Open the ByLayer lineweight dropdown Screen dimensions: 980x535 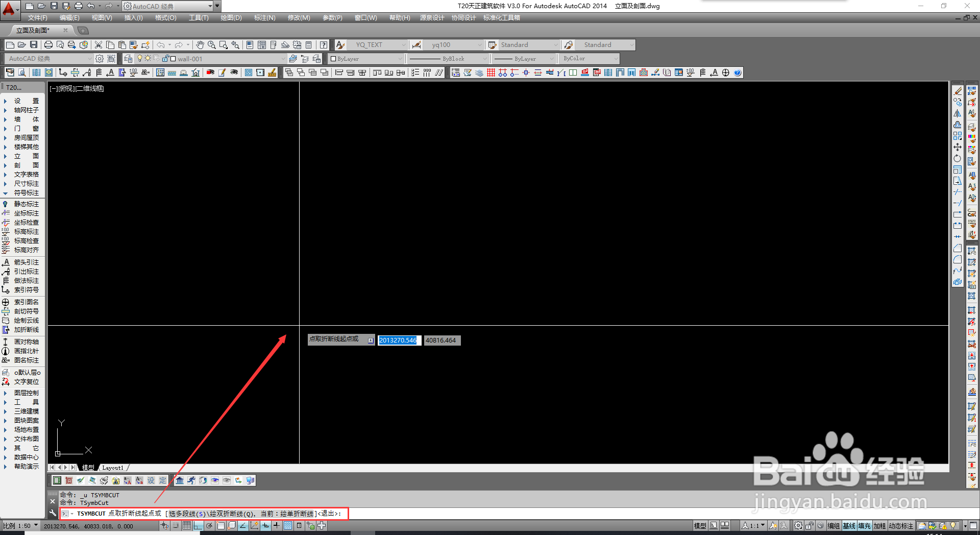[524, 59]
